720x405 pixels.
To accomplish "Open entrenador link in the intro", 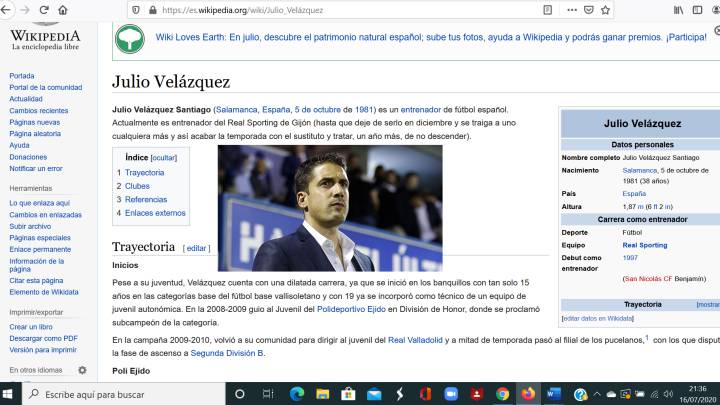I will (421, 110).
